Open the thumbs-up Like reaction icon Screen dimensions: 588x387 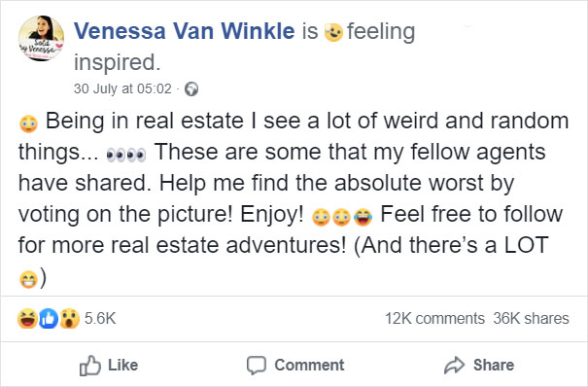[x=49, y=319]
